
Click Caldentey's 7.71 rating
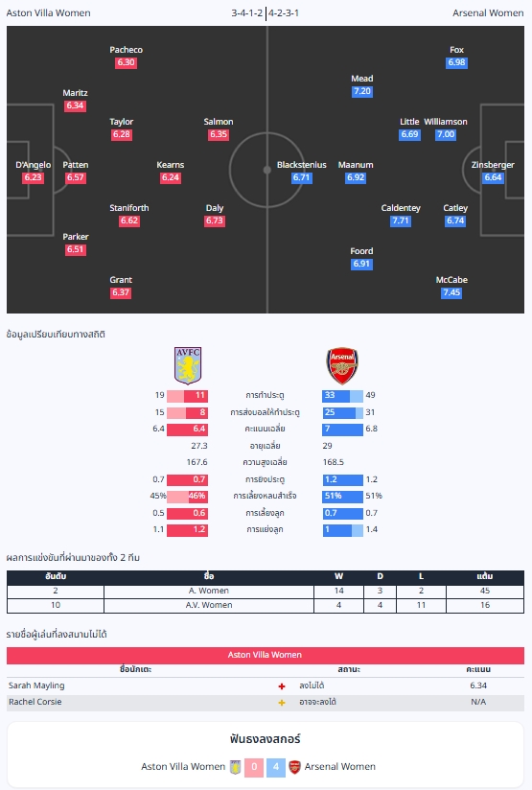(x=401, y=221)
